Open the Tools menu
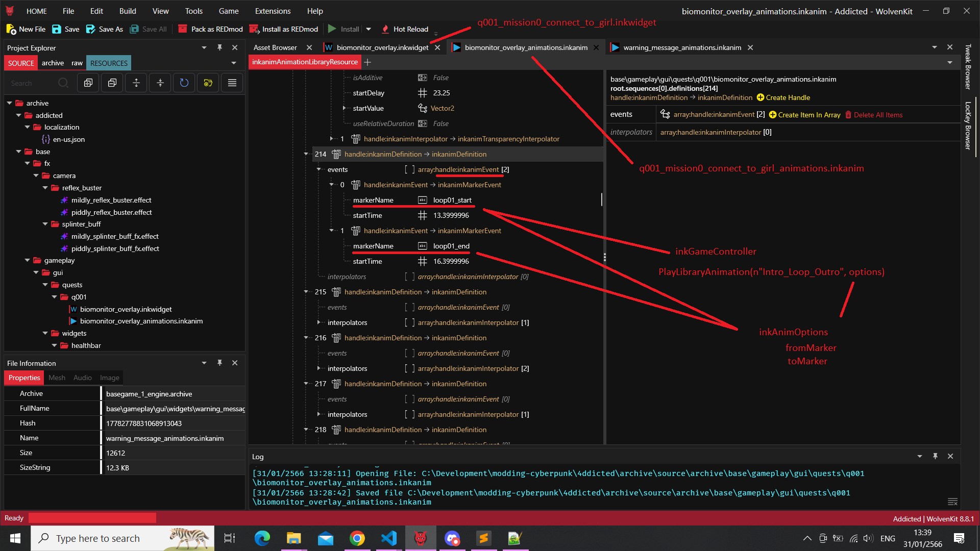Viewport: 980px width, 551px height. coord(194,11)
